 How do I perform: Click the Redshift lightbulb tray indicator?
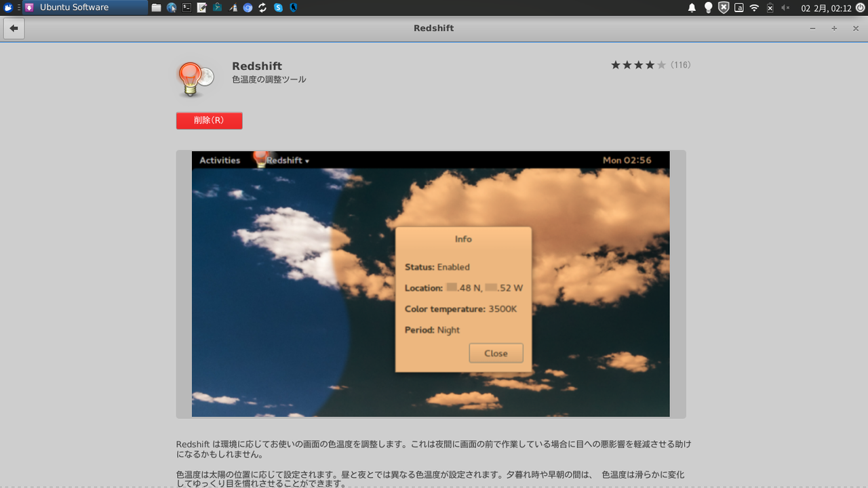[708, 8]
